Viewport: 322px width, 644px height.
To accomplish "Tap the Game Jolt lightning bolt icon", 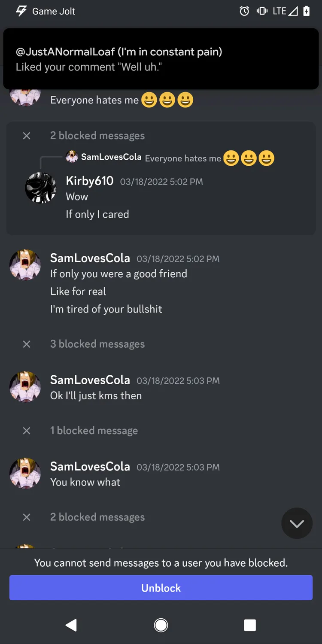I will pos(21,11).
